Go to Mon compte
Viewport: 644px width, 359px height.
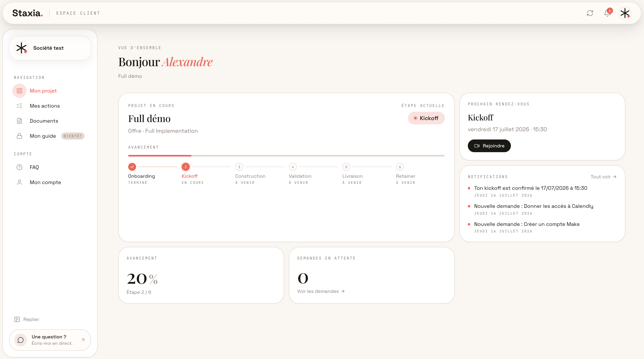[x=50, y=182]
